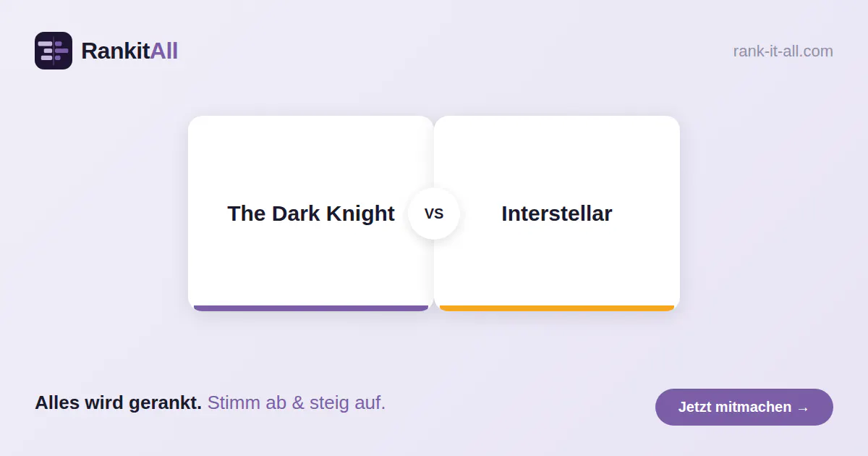
Task: Vote for The Dark Knight card
Action: point(311,214)
